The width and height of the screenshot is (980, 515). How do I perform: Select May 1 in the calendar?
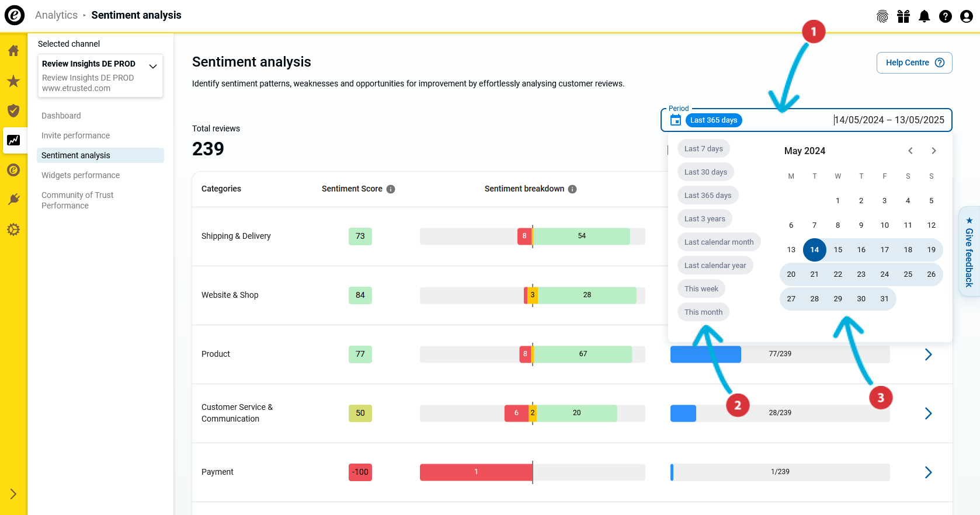pyautogui.click(x=838, y=201)
